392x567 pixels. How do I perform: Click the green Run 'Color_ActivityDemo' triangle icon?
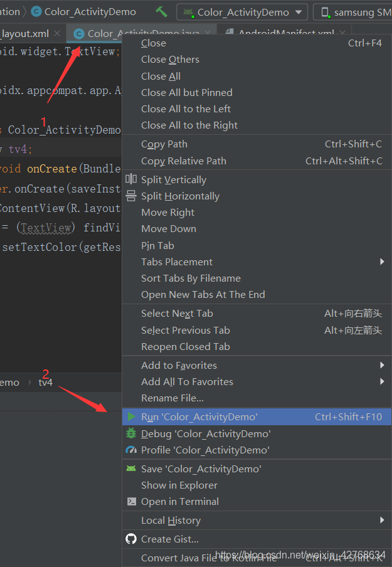[x=130, y=416]
